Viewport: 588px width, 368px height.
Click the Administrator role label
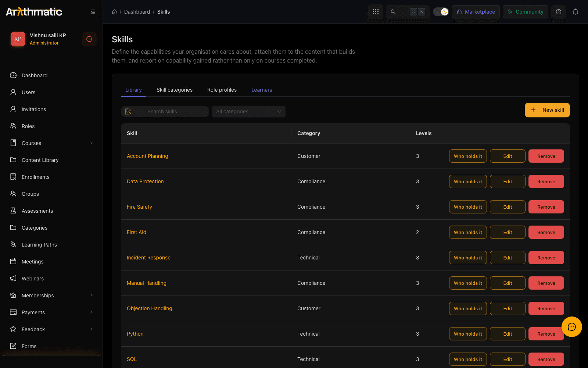click(44, 43)
